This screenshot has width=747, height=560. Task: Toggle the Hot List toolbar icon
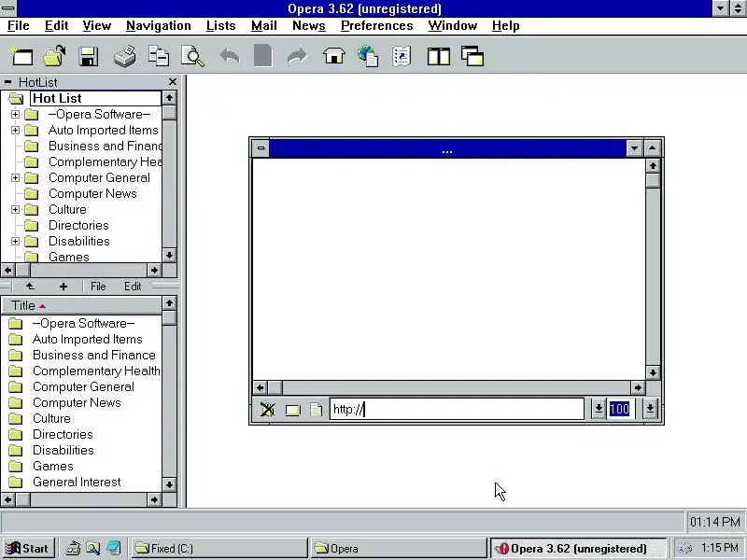(402, 56)
